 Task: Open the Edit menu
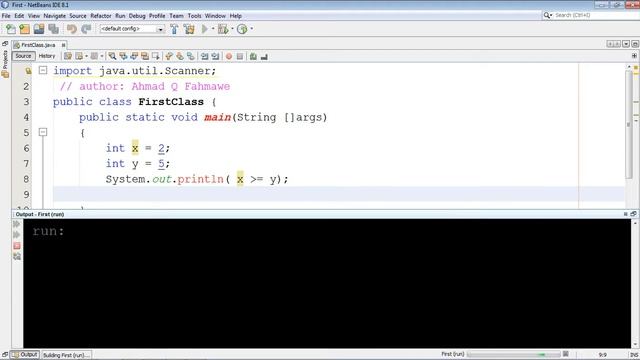pos(19,16)
